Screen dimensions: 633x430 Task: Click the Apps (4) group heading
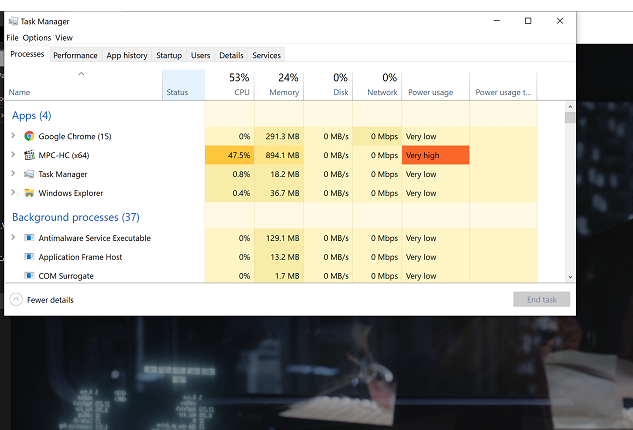pos(31,115)
